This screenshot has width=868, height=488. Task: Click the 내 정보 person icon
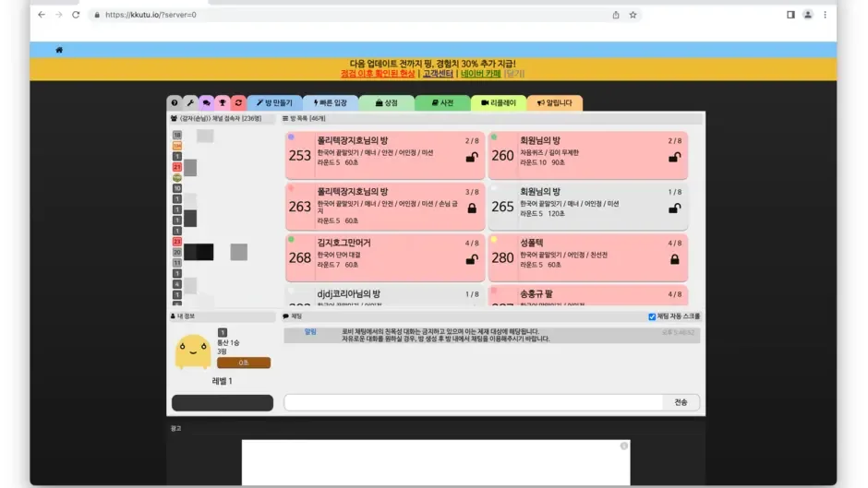[173, 316]
